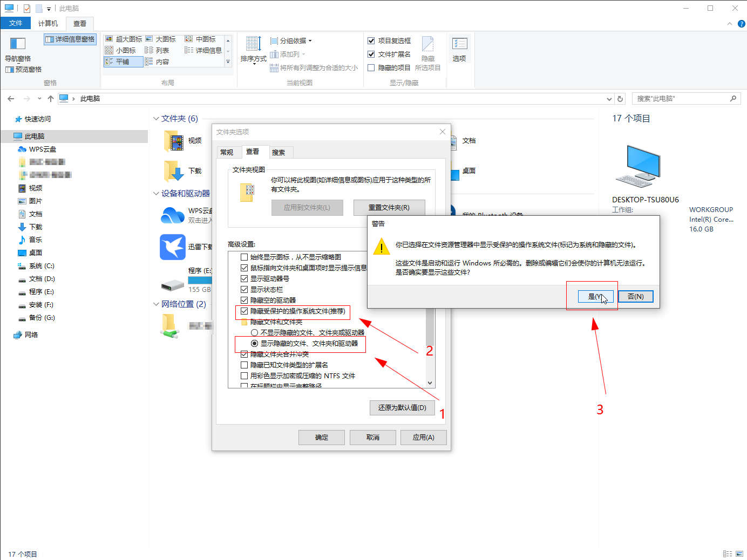The height and width of the screenshot is (560, 747).
Task: Open the 分组依据 dropdown
Action: [x=295, y=41]
